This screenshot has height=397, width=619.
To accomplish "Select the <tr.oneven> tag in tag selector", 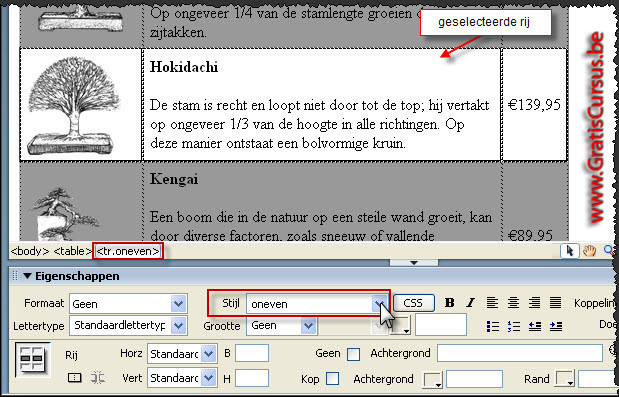I will tap(128, 251).
